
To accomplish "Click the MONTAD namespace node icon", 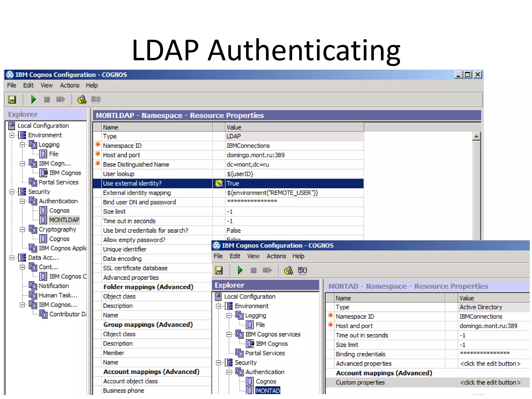I will (250, 390).
